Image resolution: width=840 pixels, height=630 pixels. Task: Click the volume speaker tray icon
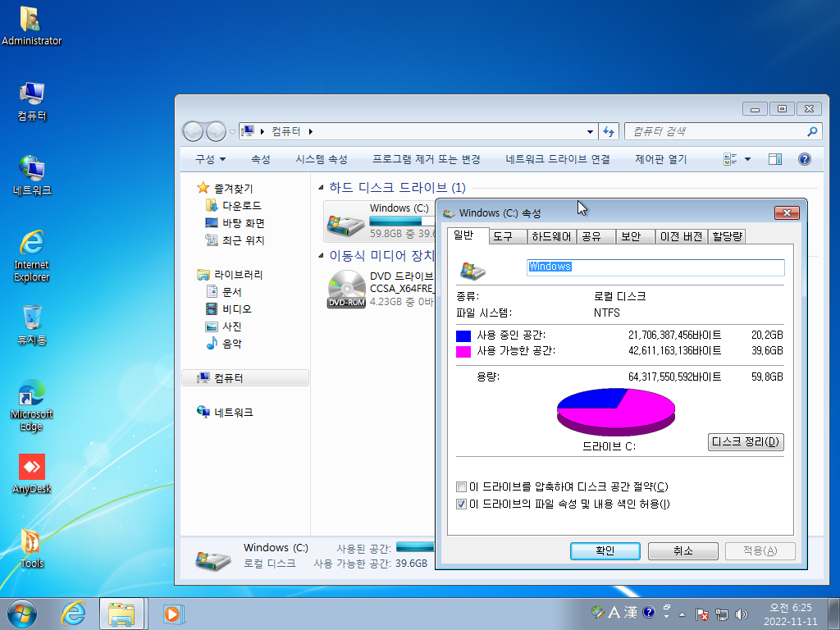tap(741, 614)
